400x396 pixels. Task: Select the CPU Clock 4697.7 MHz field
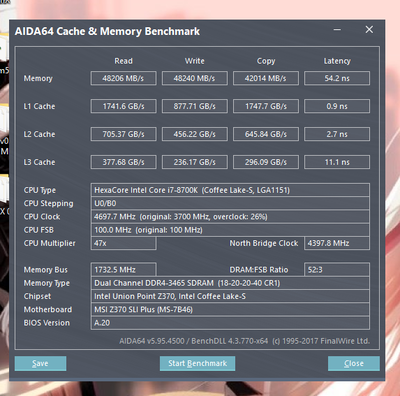230,217
